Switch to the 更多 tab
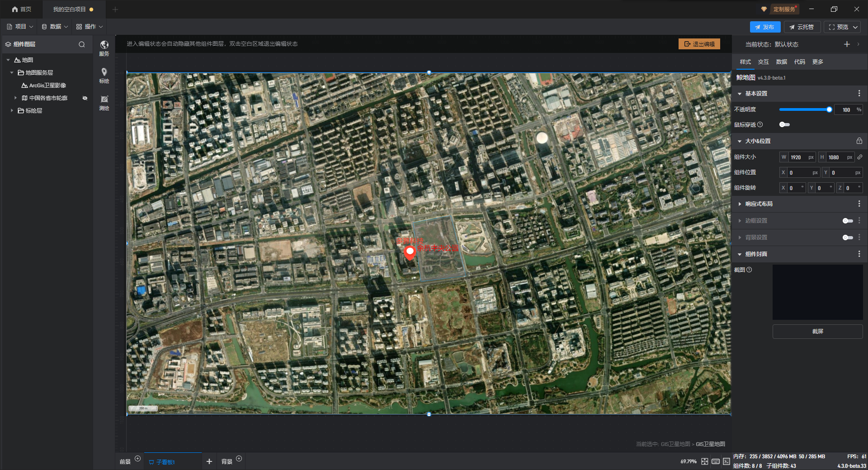 817,62
